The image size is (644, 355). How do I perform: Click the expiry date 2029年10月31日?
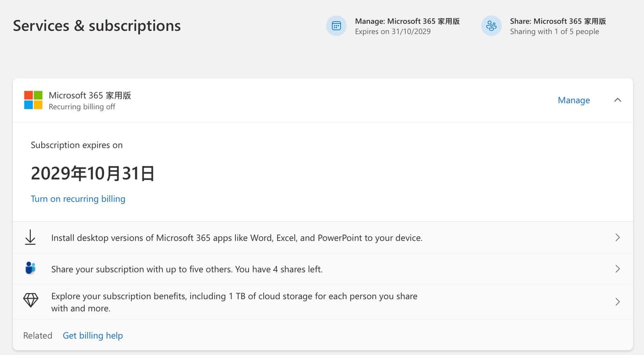[x=93, y=173]
